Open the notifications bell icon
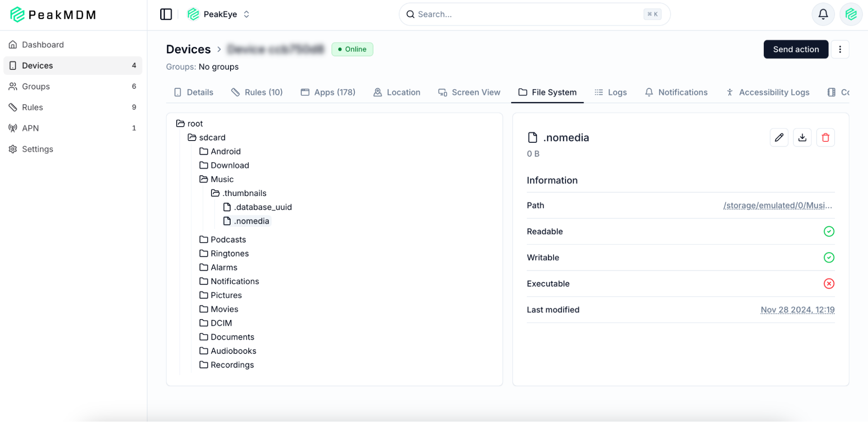Image resolution: width=868 pixels, height=422 pixels. click(x=823, y=14)
